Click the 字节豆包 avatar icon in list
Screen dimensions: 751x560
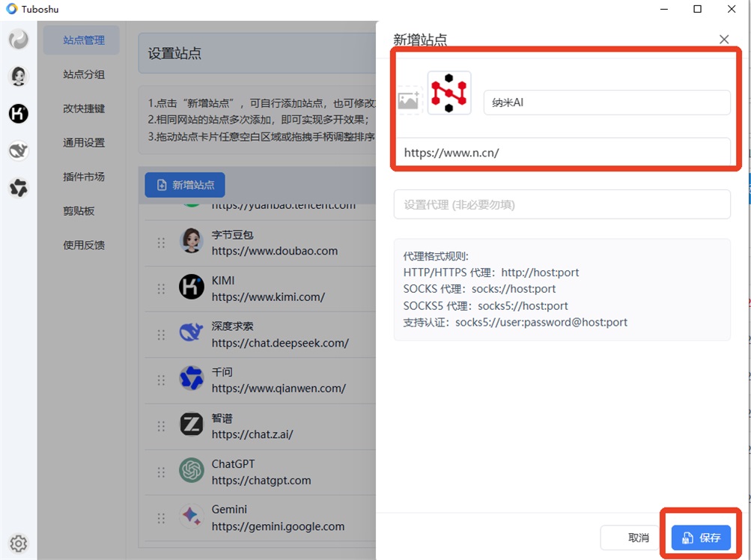point(192,240)
